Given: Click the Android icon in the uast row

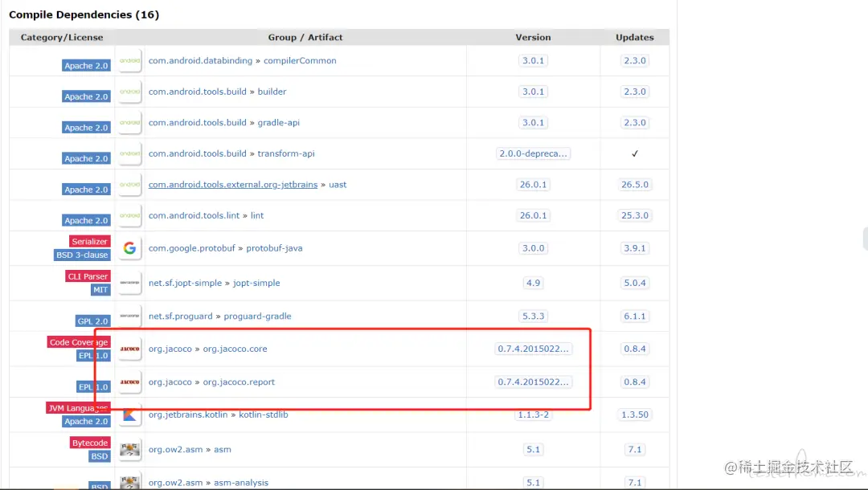Looking at the screenshot, I should (129, 184).
